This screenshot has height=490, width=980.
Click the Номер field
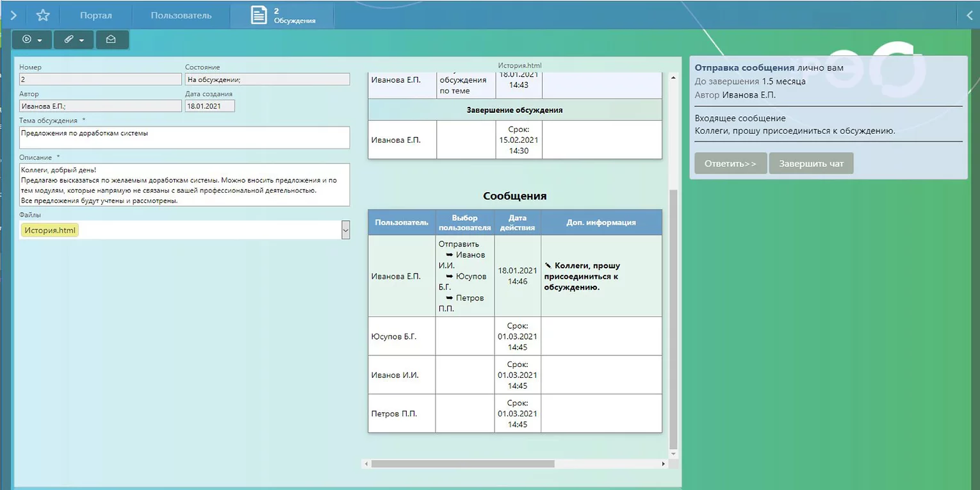click(x=101, y=79)
